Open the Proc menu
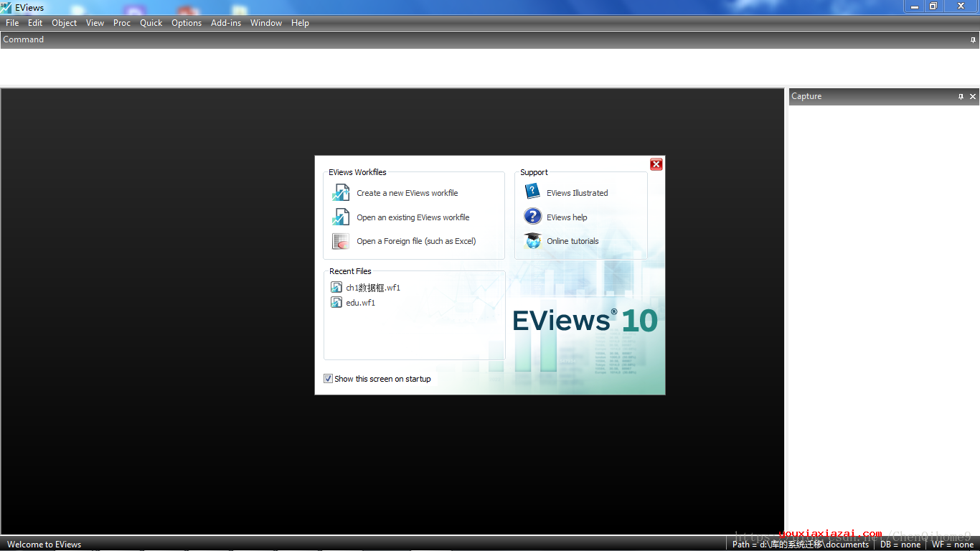This screenshot has height=551, width=980. pos(122,23)
